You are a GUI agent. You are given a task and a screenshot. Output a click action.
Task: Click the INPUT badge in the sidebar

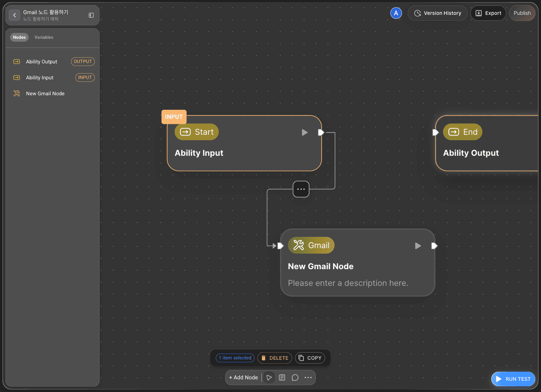85,78
